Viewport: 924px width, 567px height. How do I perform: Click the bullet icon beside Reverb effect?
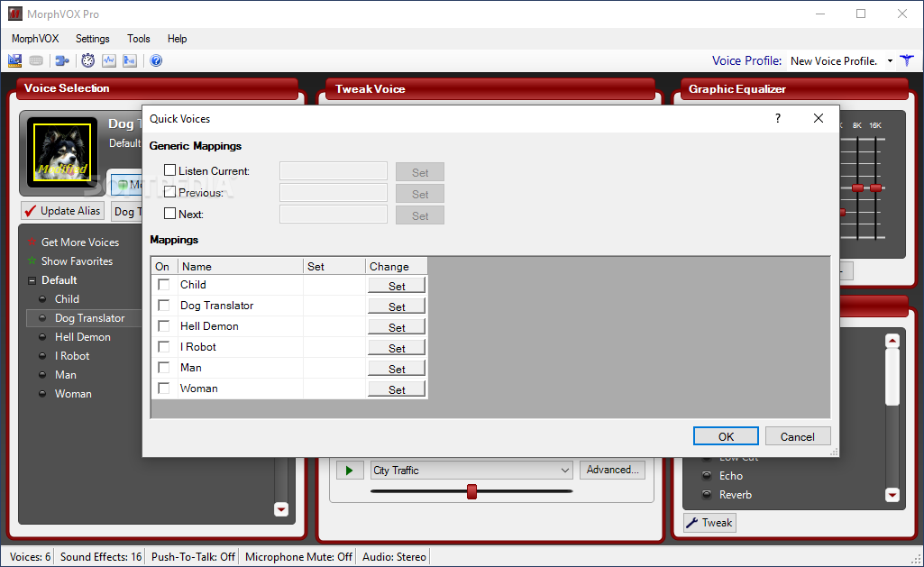707,495
